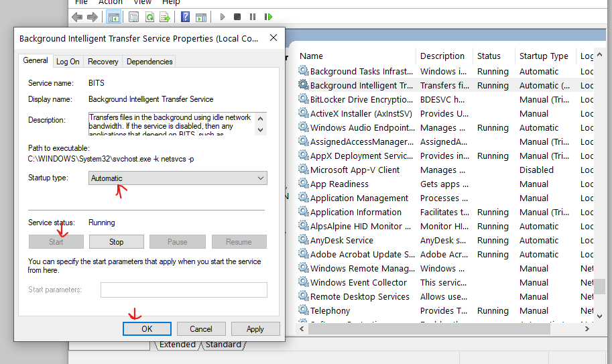
Task: Click the Apply button
Action: (x=255, y=329)
